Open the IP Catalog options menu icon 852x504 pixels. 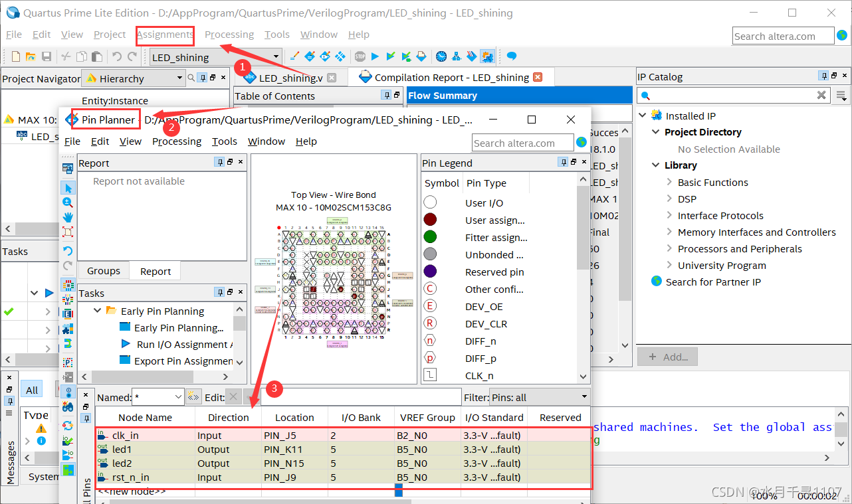point(841,96)
